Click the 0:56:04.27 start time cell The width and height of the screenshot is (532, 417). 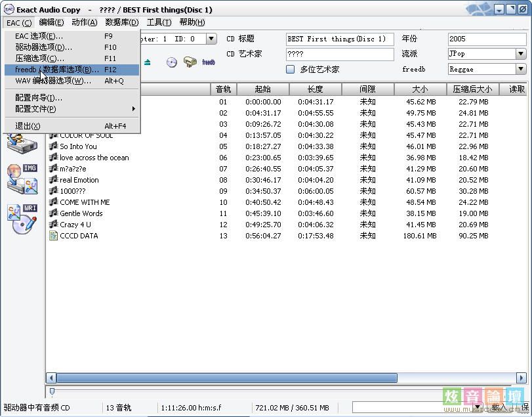pyautogui.click(x=263, y=236)
